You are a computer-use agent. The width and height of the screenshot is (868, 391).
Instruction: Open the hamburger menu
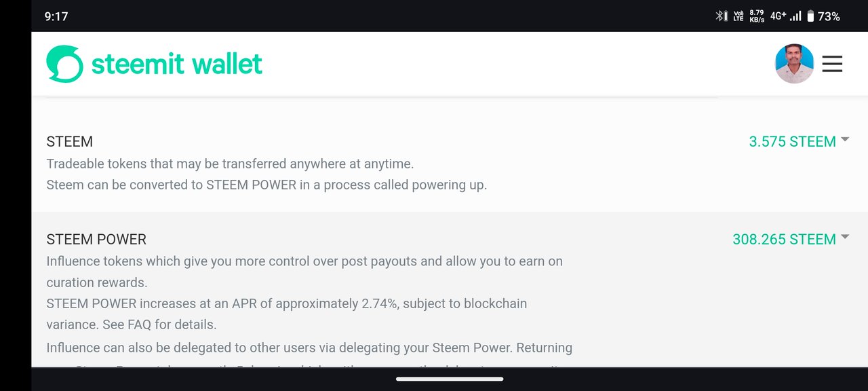pyautogui.click(x=832, y=64)
